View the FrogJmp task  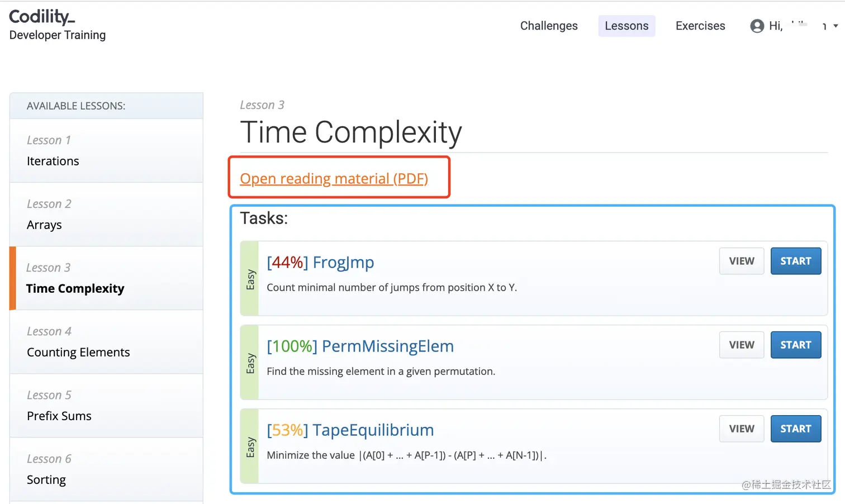click(742, 261)
